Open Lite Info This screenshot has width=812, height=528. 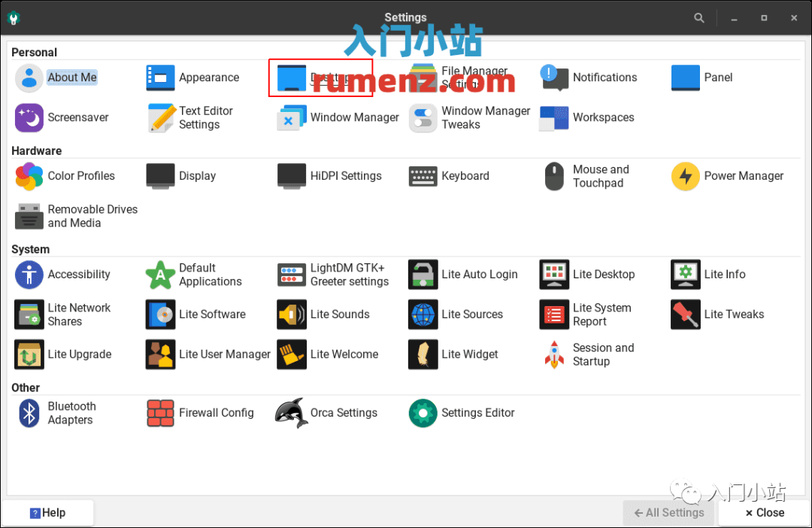pos(708,275)
